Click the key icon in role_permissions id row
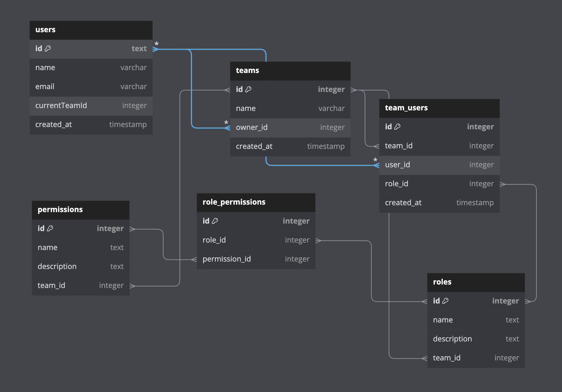 [x=215, y=221]
